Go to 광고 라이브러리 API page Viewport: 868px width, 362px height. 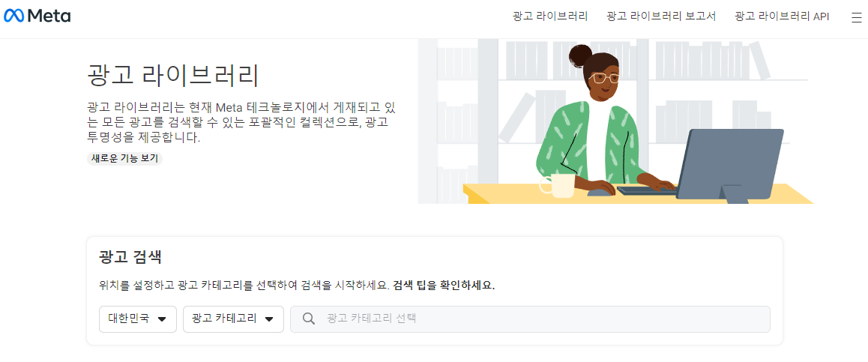pyautogui.click(x=782, y=16)
